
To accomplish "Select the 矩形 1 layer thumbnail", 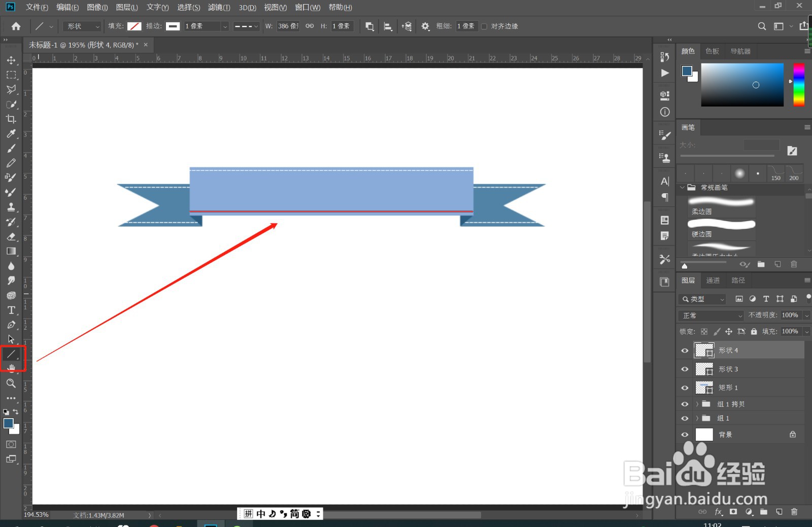I will coord(704,388).
